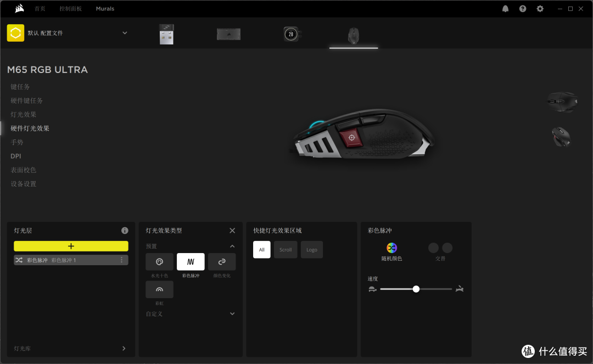Screen dimensions: 593x364
Task: Select the All lighting zone
Action: [x=262, y=249]
